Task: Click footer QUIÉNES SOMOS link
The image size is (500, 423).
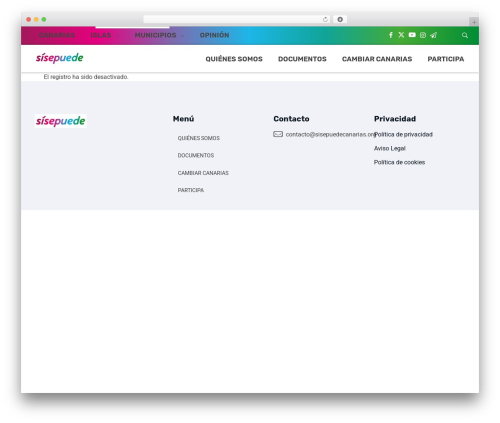Action: pos(199,138)
